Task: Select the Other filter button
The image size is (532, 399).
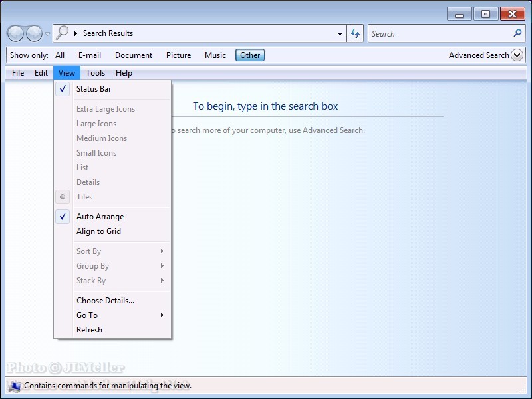Action: tap(250, 55)
